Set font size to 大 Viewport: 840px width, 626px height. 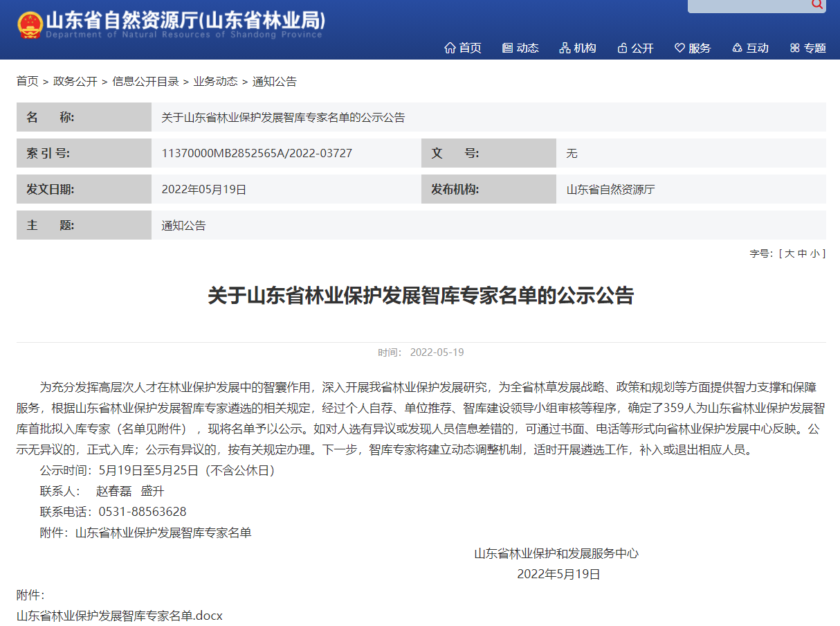(789, 253)
